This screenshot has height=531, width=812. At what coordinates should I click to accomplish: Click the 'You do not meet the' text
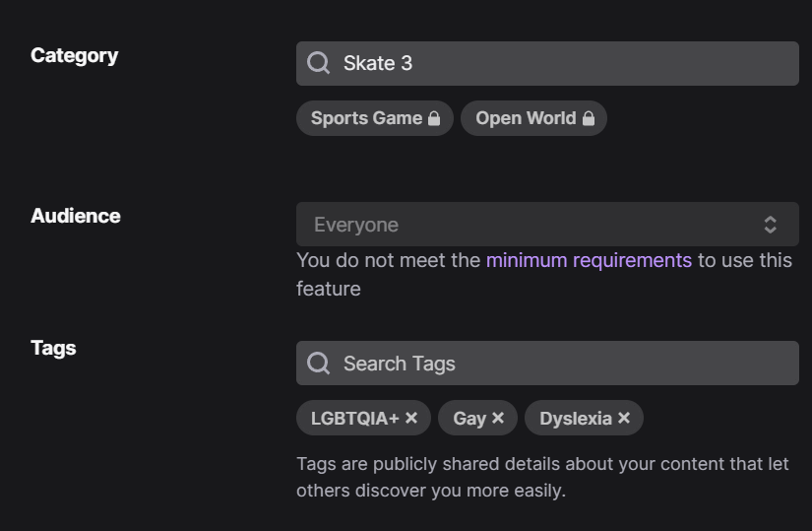coord(389,260)
